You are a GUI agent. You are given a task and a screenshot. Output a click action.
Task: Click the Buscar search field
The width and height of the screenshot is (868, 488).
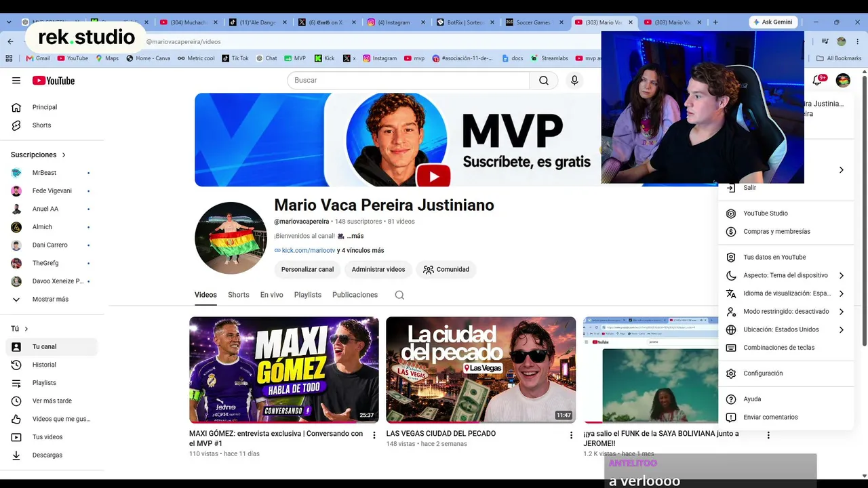[408, 80]
